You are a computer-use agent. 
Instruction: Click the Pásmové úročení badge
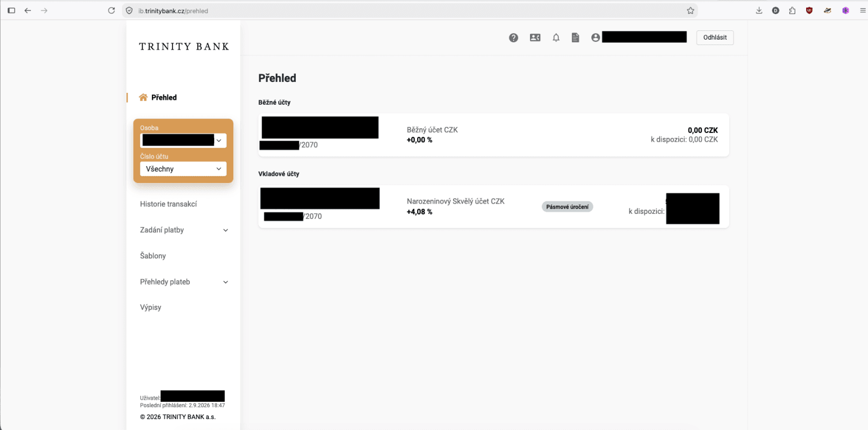tap(567, 207)
